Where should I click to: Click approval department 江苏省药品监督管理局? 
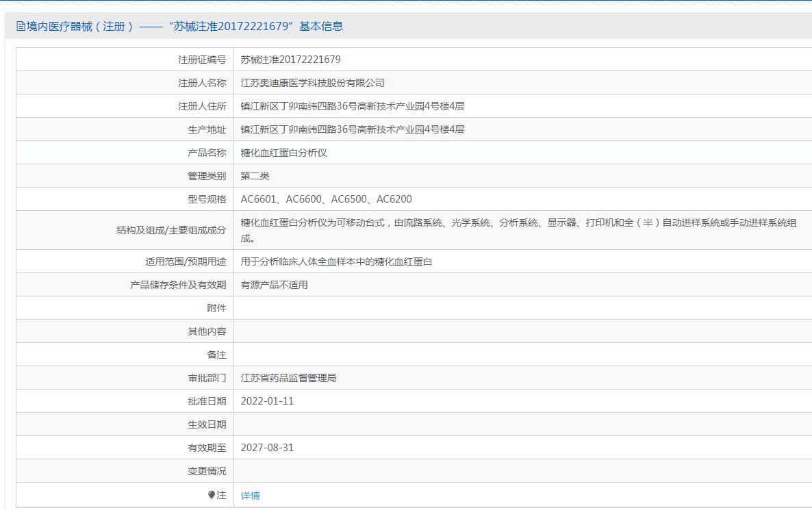[x=288, y=378]
